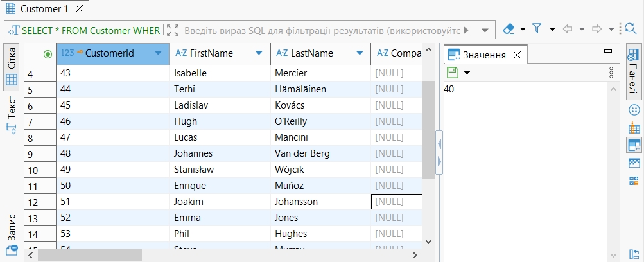Image resolution: width=644 pixels, height=262 pixels.
Task: Click the FirstName cell Isabelle
Action: point(220,73)
